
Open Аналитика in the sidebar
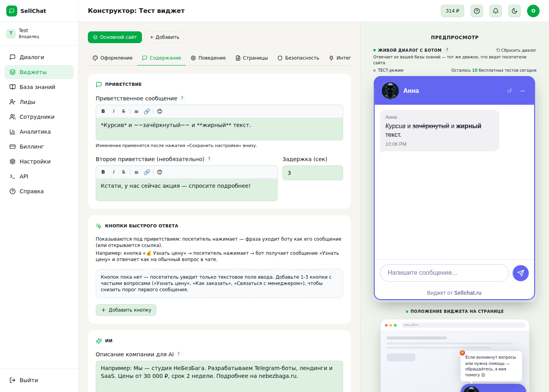click(39, 132)
